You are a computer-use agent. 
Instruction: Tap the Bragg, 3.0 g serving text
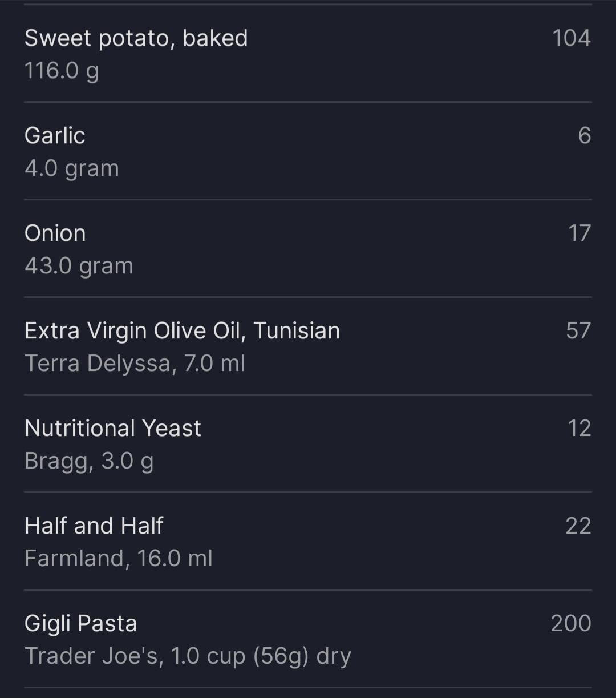click(89, 461)
